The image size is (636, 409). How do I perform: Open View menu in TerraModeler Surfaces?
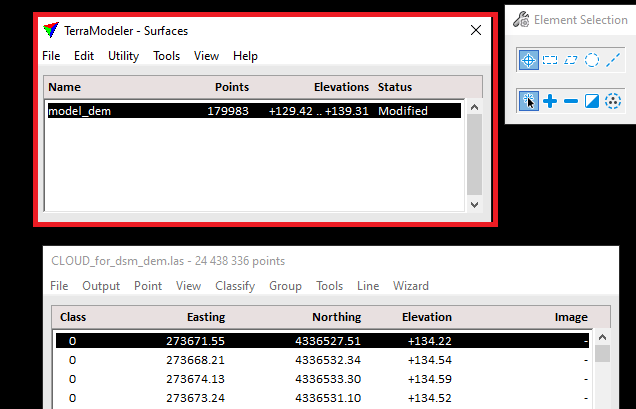point(206,56)
